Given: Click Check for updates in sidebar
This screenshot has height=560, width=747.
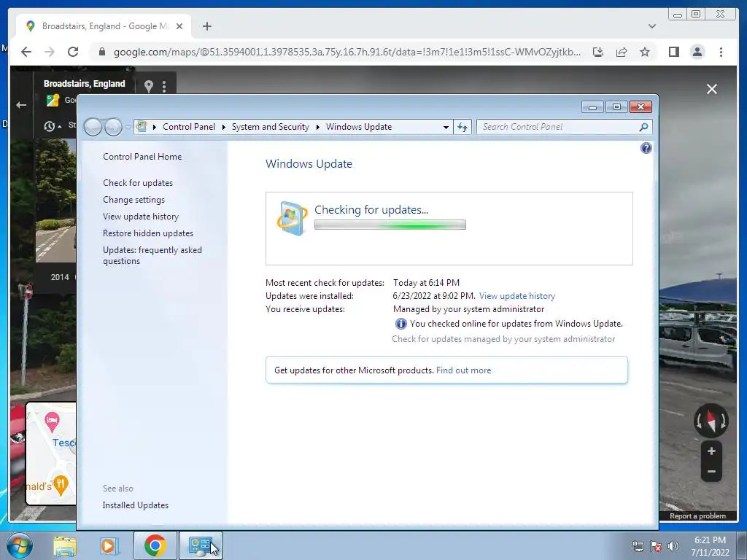Looking at the screenshot, I should [138, 183].
